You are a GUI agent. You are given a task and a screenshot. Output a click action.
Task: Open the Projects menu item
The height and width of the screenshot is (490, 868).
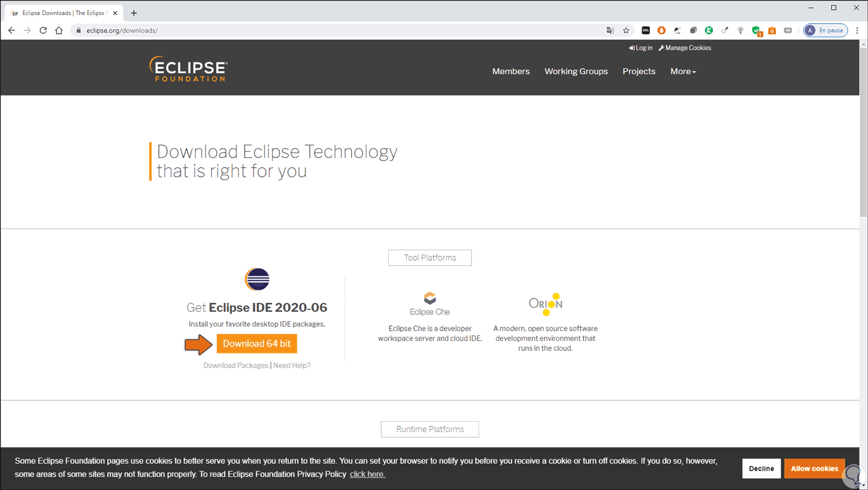tap(639, 71)
